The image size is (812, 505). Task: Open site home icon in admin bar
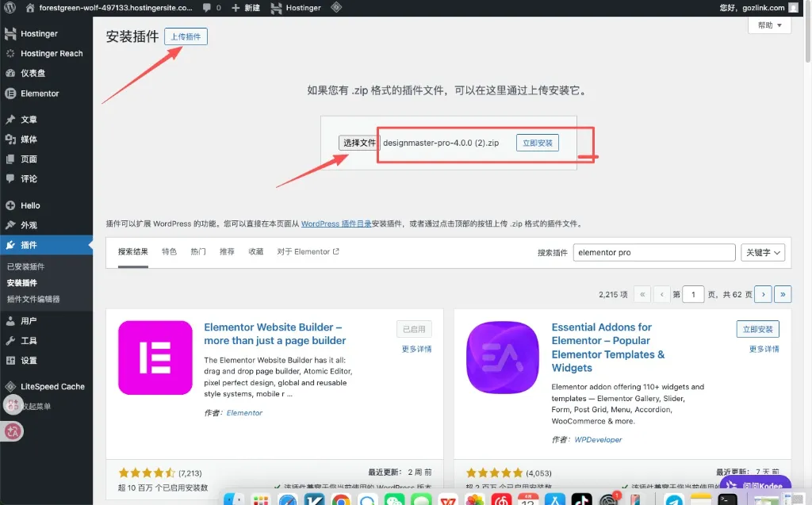coord(30,8)
